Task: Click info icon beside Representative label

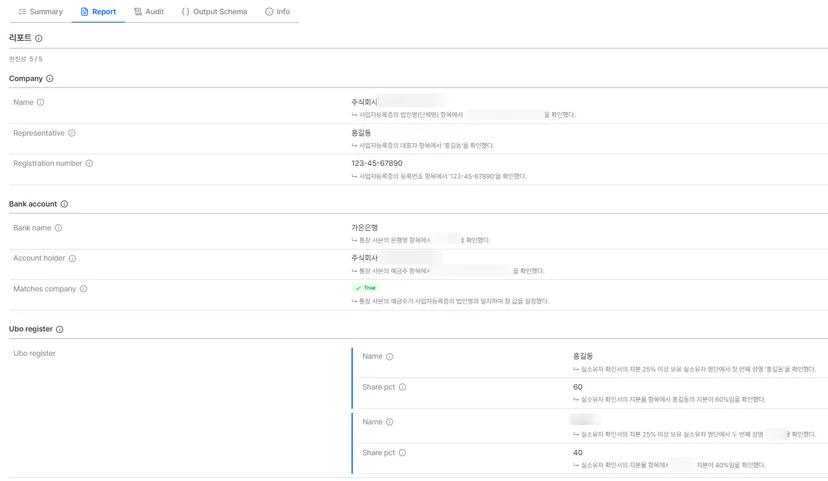Action: coord(72,133)
